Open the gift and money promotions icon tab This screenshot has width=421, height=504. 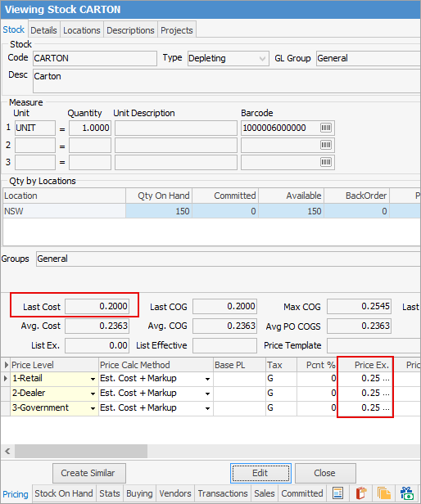(x=407, y=493)
